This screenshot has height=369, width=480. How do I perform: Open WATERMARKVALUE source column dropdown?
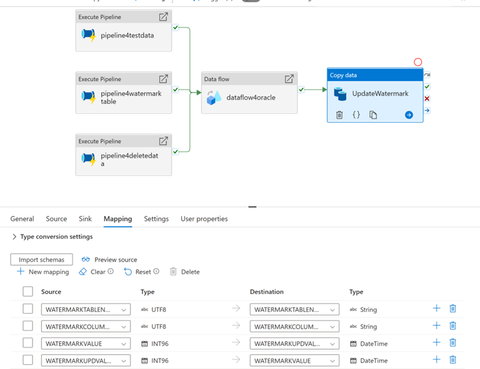point(86,343)
